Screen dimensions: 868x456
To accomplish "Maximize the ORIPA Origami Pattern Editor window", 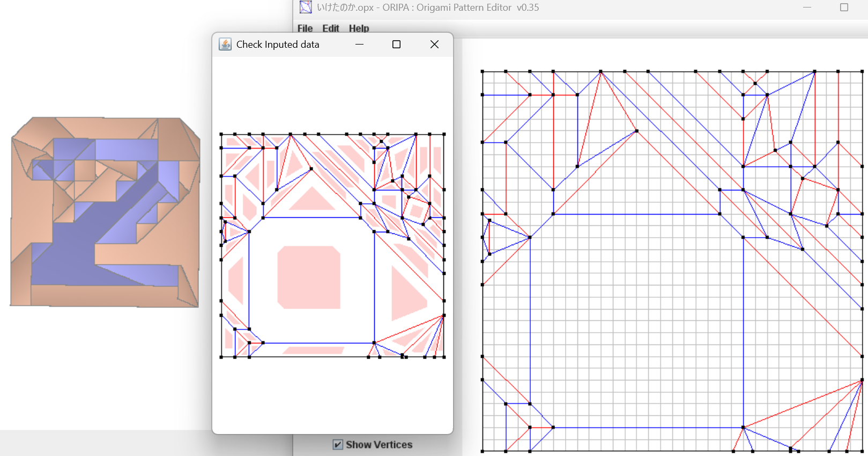I will click(844, 8).
